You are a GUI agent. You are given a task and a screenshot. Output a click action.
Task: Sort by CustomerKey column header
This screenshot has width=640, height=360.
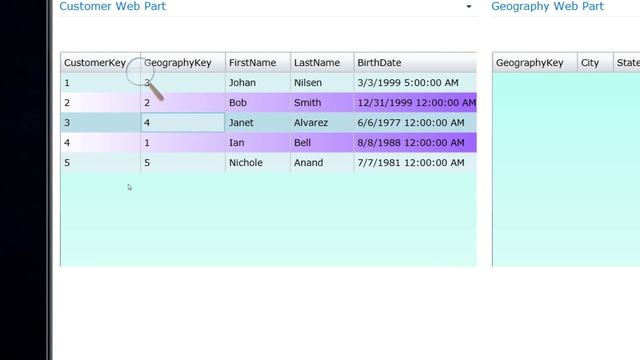point(100,62)
